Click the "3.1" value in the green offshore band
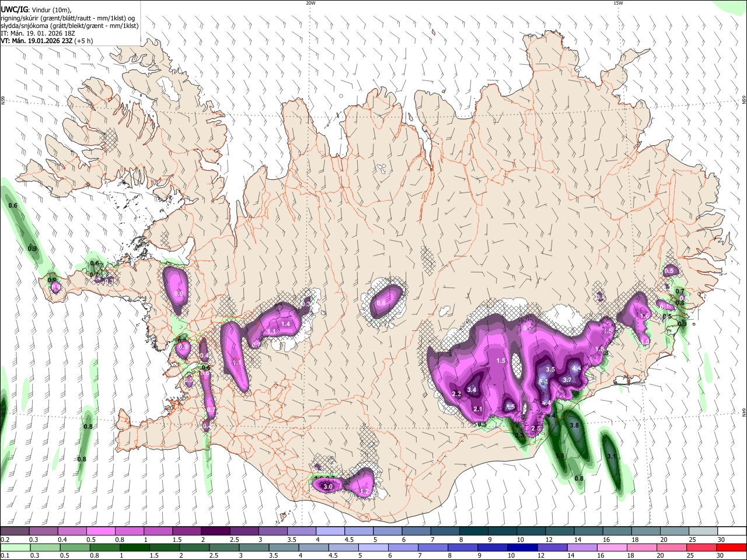This screenshot has width=747, height=560. pyautogui.click(x=612, y=456)
